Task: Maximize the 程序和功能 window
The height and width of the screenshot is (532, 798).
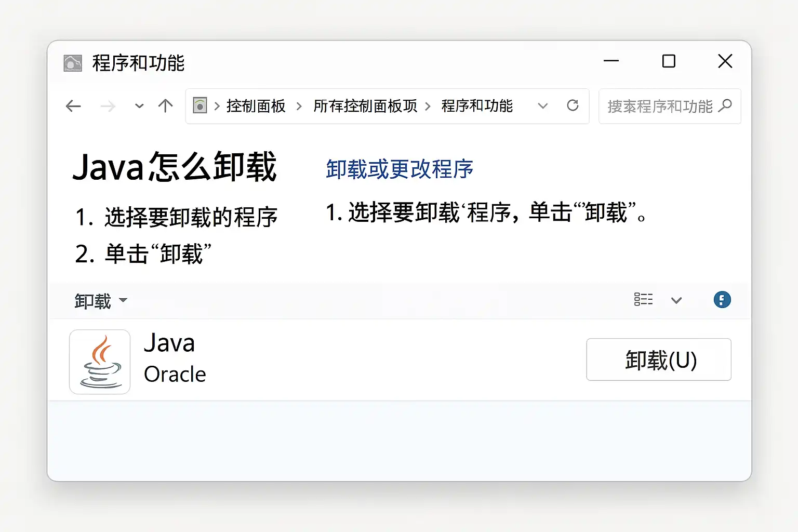Action: tap(669, 61)
